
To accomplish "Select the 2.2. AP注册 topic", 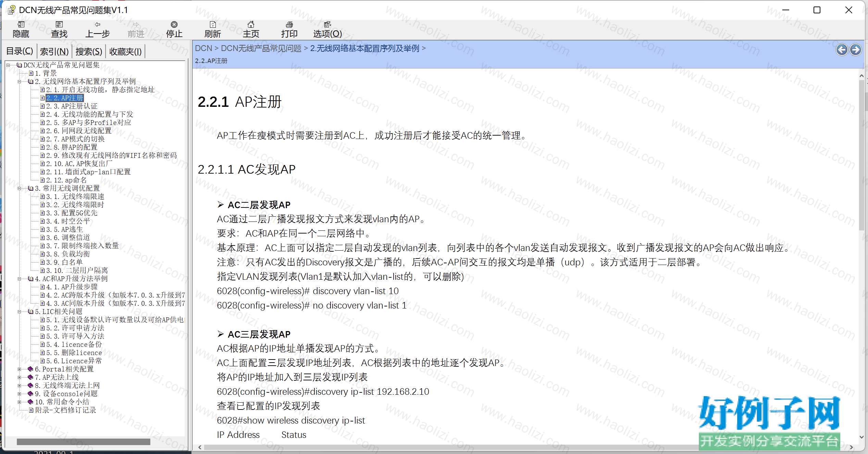I will click(65, 98).
